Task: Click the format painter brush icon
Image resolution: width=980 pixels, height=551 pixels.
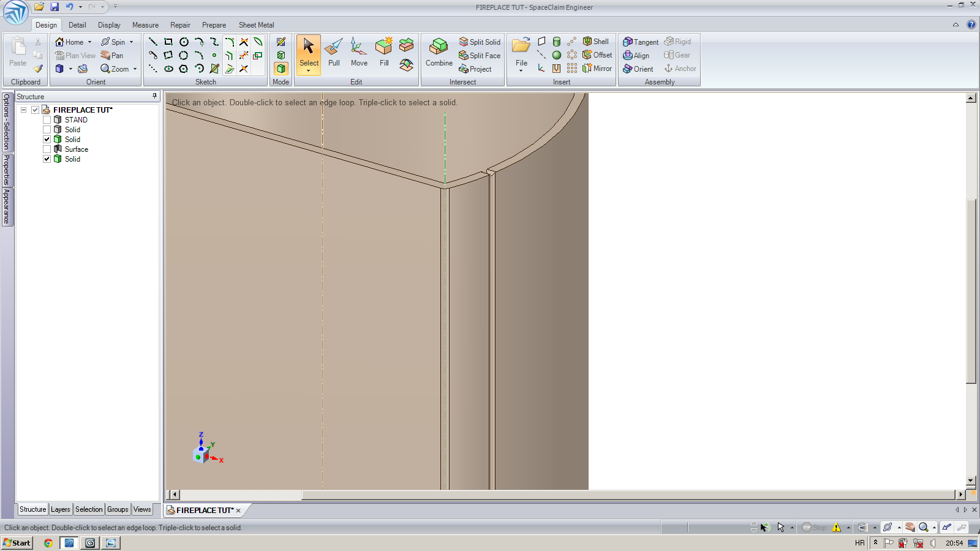Action: [x=38, y=69]
